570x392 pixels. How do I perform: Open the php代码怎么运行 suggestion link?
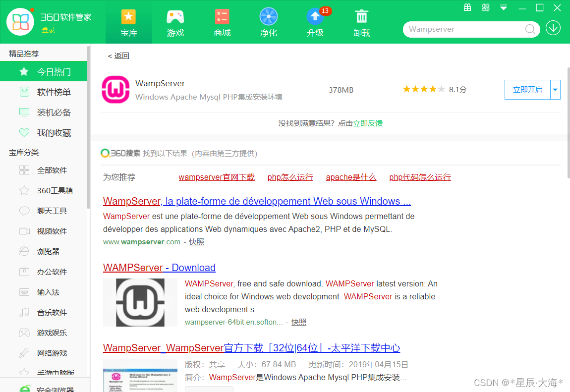pyautogui.click(x=420, y=177)
